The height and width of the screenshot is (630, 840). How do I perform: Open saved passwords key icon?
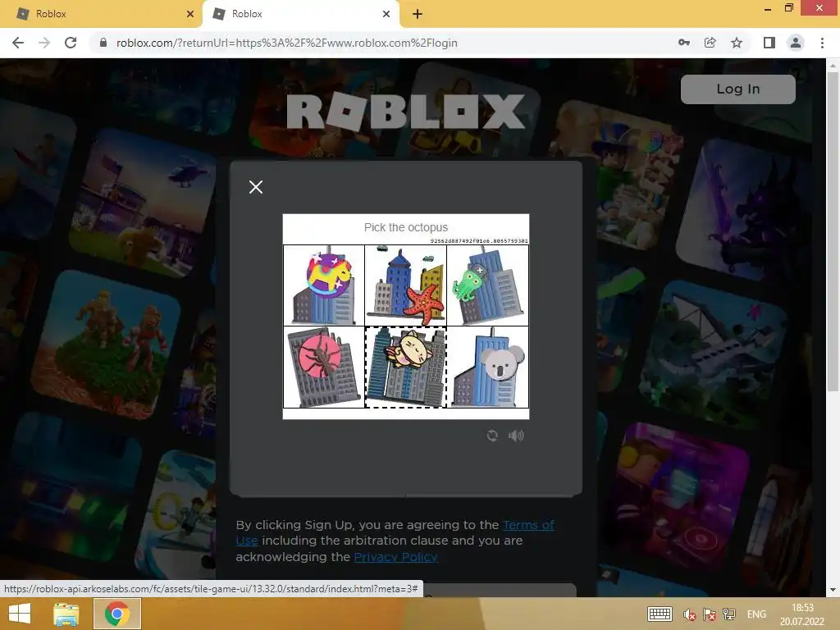click(x=683, y=43)
